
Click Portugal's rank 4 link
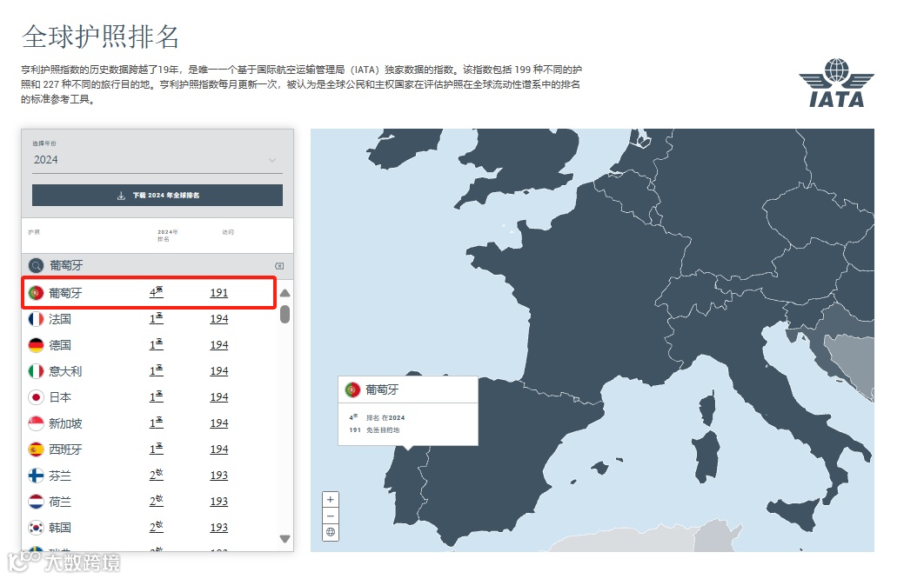coord(156,292)
